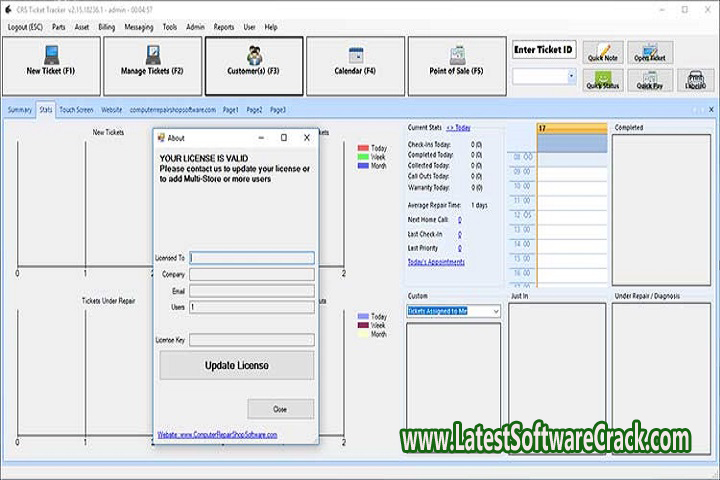Click the Quick Note pencil icon

pyautogui.click(x=603, y=52)
